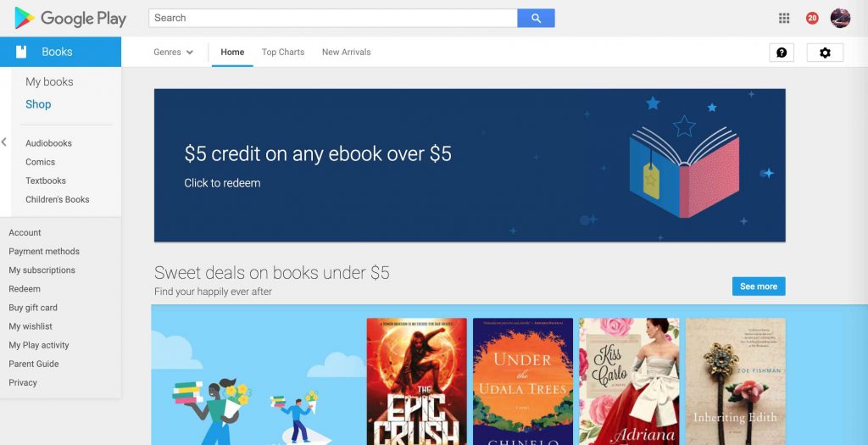The image size is (868, 445).
Task: Switch to the Top Charts tab
Action: (x=283, y=52)
